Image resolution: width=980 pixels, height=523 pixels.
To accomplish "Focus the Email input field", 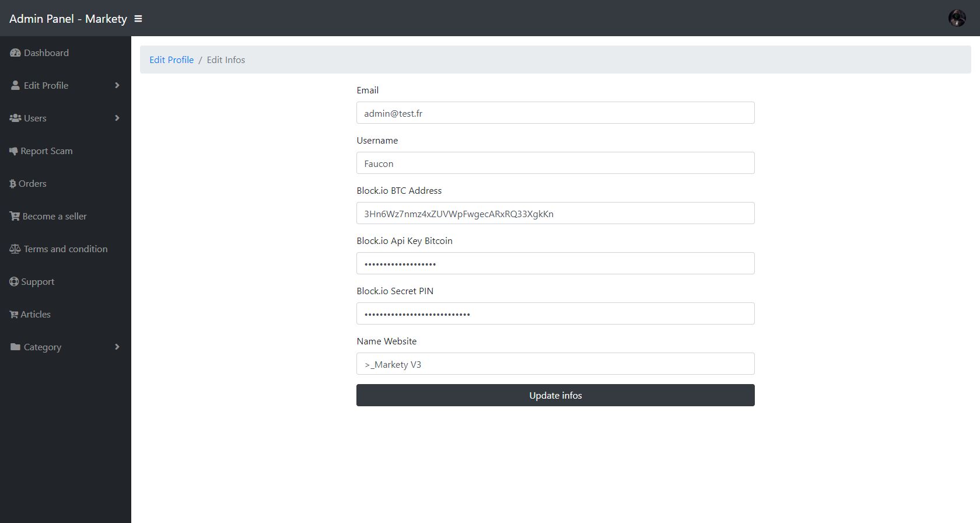I will (x=555, y=113).
